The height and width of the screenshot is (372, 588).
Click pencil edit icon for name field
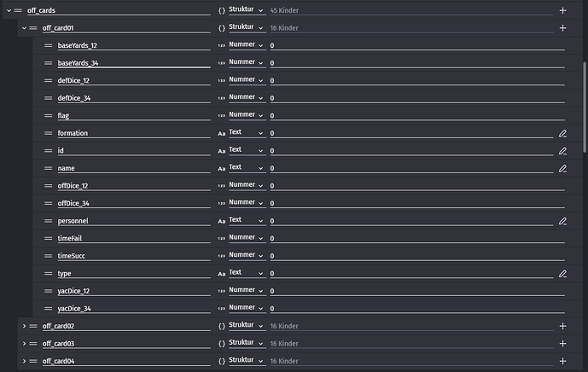562,168
